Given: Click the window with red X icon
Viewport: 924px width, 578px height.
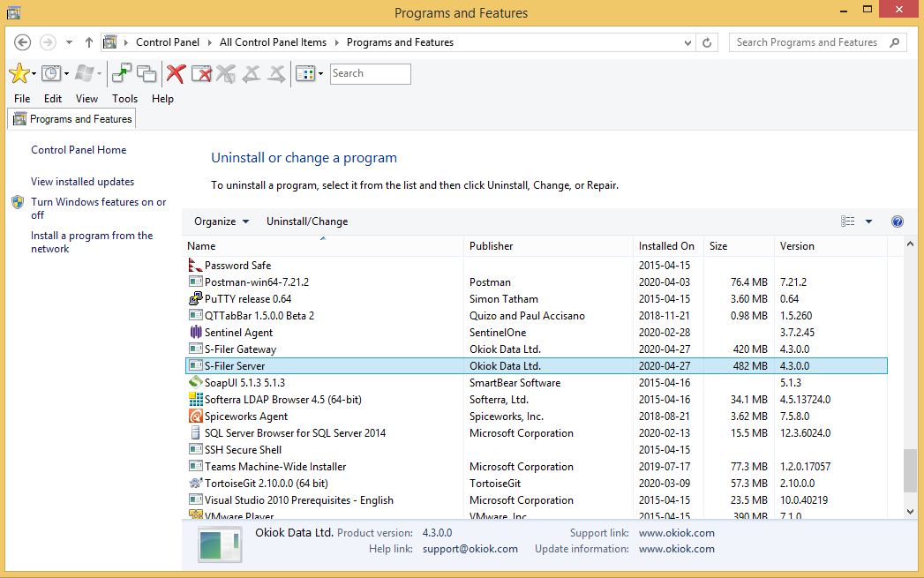Looking at the screenshot, I should point(201,73).
